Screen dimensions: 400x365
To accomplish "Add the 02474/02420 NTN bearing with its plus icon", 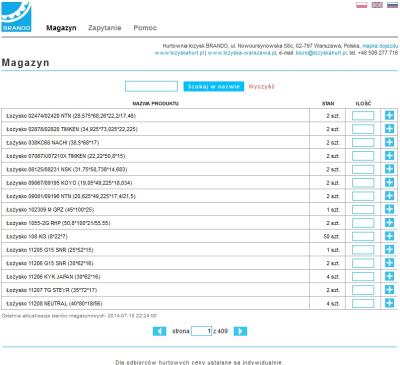I will click(x=389, y=115).
